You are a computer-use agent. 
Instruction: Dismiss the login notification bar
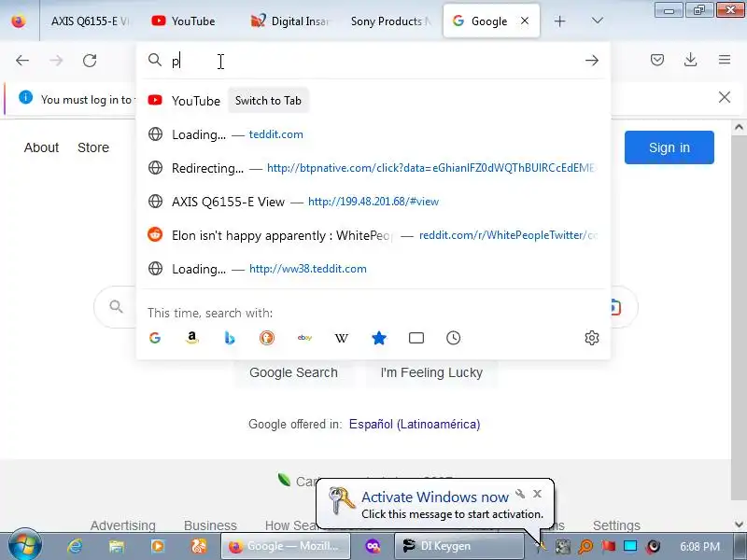pyautogui.click(x=725, y=97)
